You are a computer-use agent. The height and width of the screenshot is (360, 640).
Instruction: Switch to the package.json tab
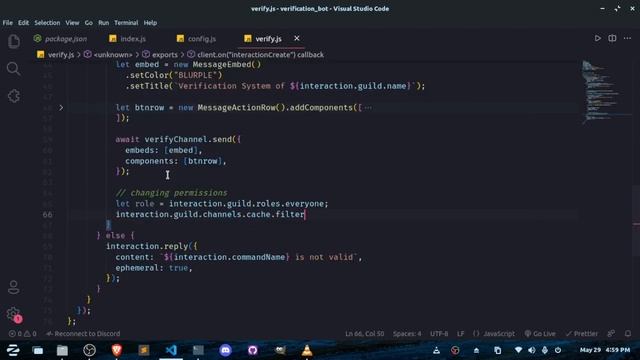[x=60, y=39]
